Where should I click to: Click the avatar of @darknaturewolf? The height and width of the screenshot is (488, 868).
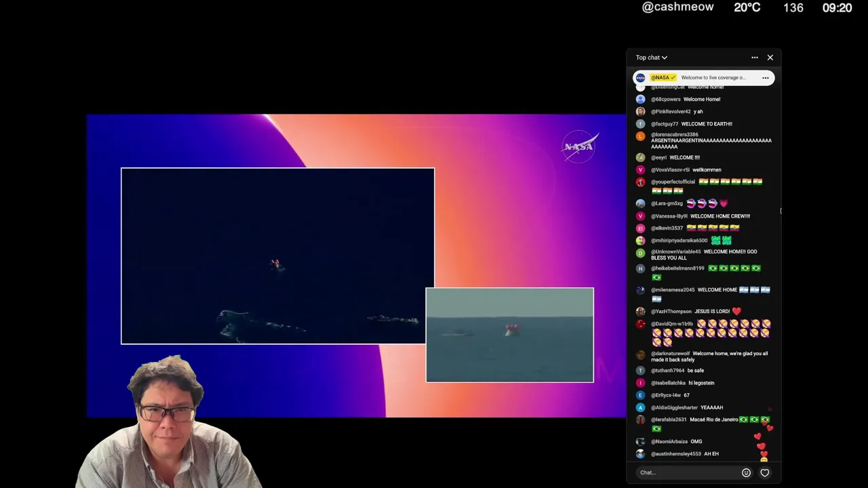coord(640,354)
